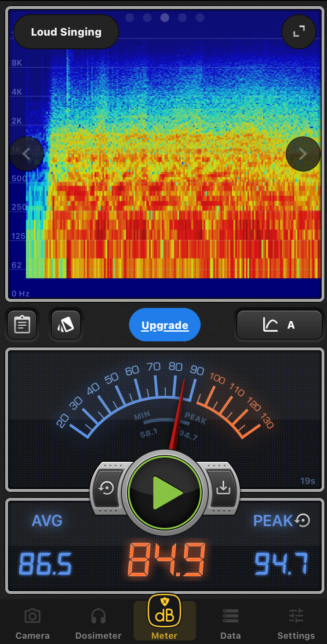Open the Settings tab

click(296, 623)
